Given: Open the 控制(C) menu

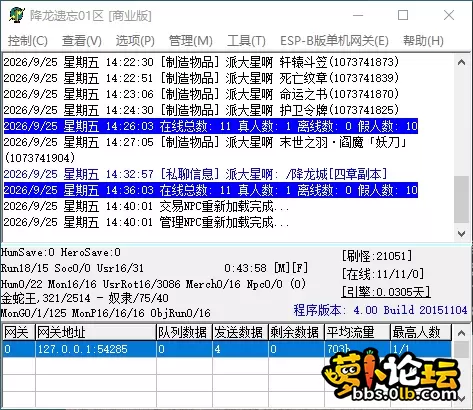Looking at the screenshot, I should coord(28,41).
